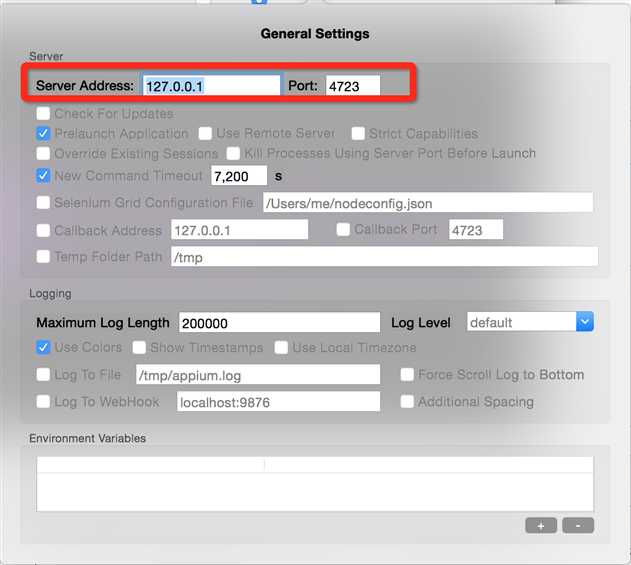
Task: Uncheck the Prelaunch Application checkbox
Action: click(x=43, y=133)
